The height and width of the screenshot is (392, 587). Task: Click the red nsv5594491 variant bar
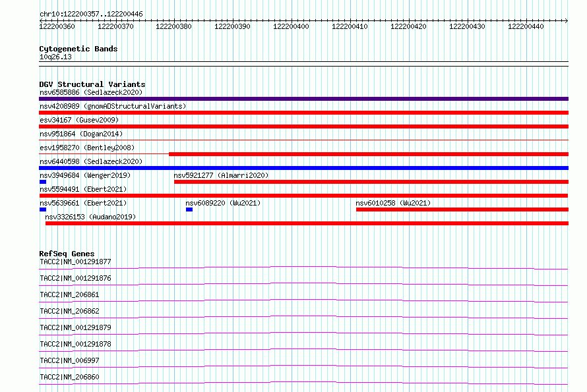click(303, 196)
